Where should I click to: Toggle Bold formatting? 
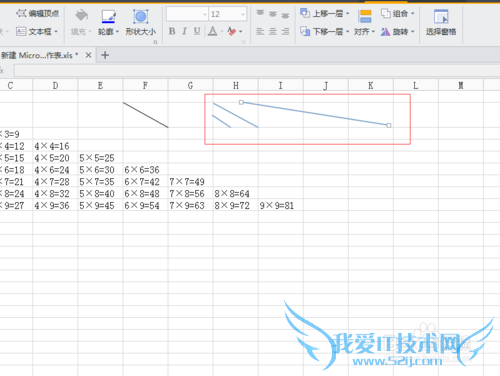(x=172, y=31)
